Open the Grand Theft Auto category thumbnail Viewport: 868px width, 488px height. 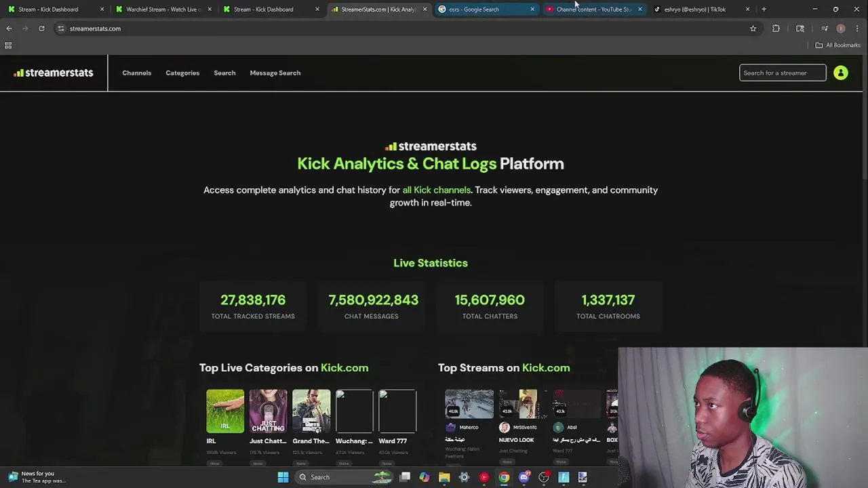tap(311, 411)
